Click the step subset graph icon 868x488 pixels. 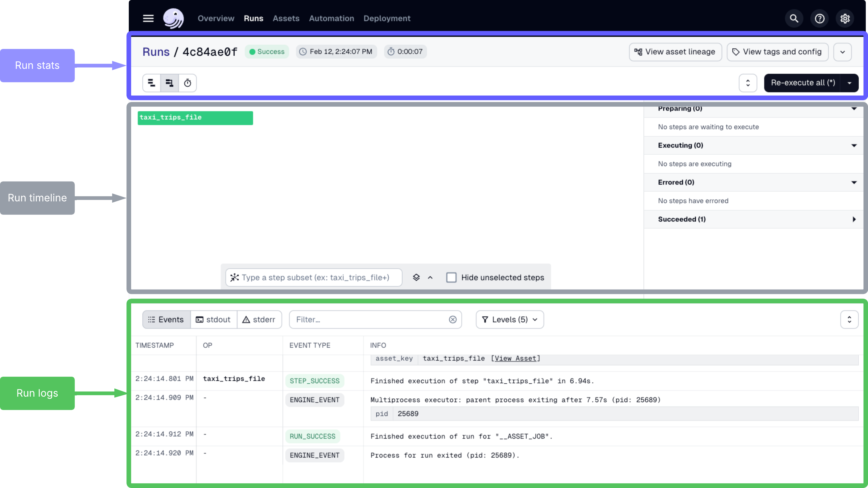pyautogui.click(x=234, y=277)
